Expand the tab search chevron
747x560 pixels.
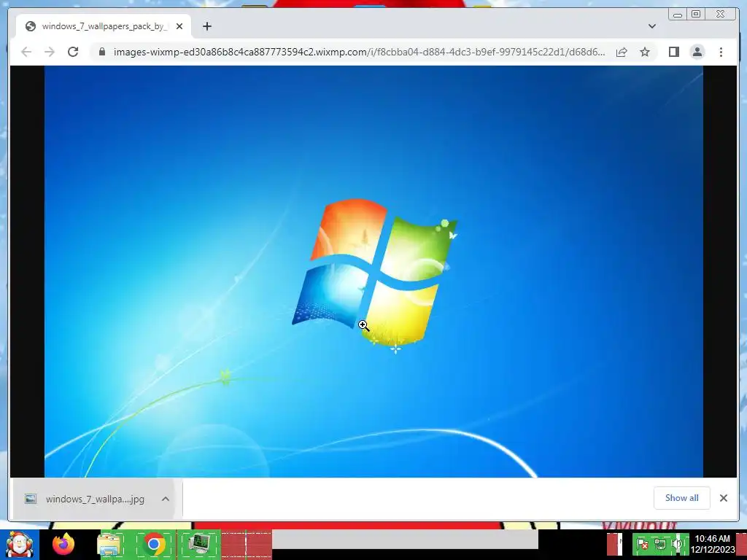[x=651, y=26]
